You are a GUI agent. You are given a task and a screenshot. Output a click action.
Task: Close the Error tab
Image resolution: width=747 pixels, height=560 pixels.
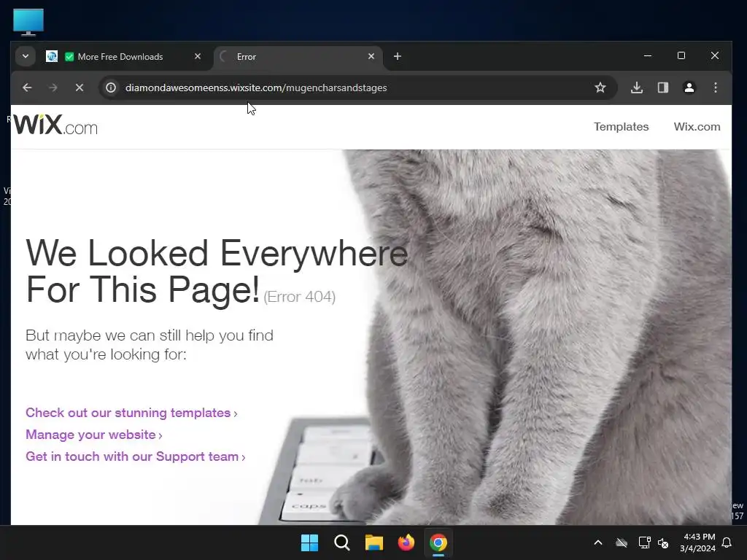click(371, 56)
